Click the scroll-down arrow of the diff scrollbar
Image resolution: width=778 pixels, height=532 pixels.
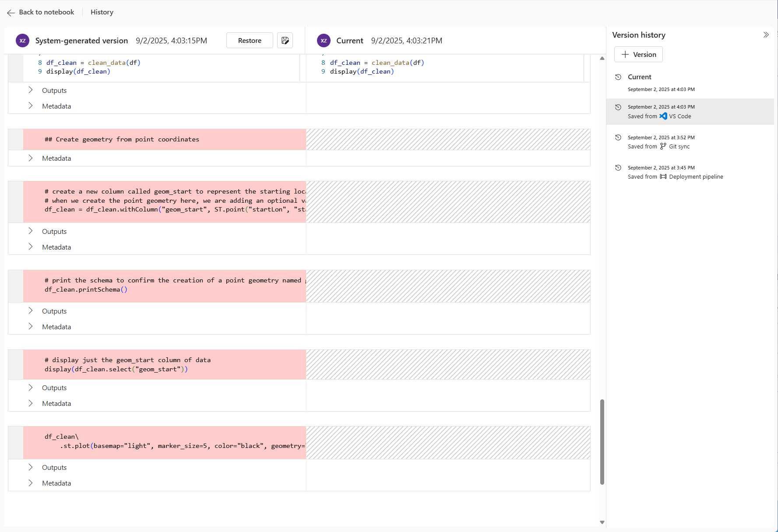tap(602, 522)
